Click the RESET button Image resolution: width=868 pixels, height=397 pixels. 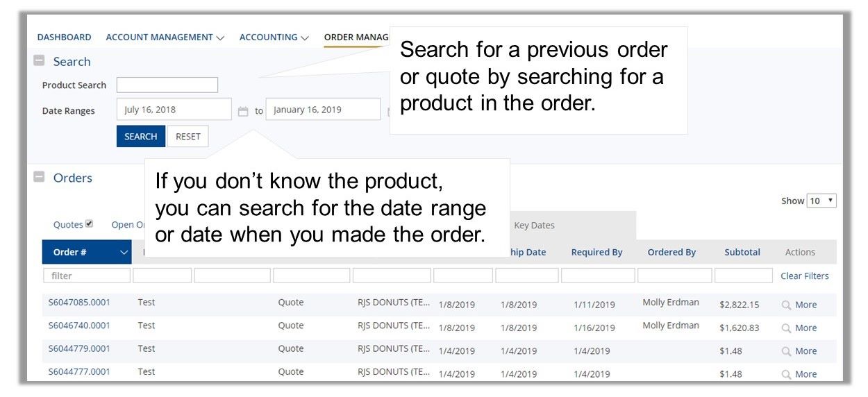(x=187, y=137)
